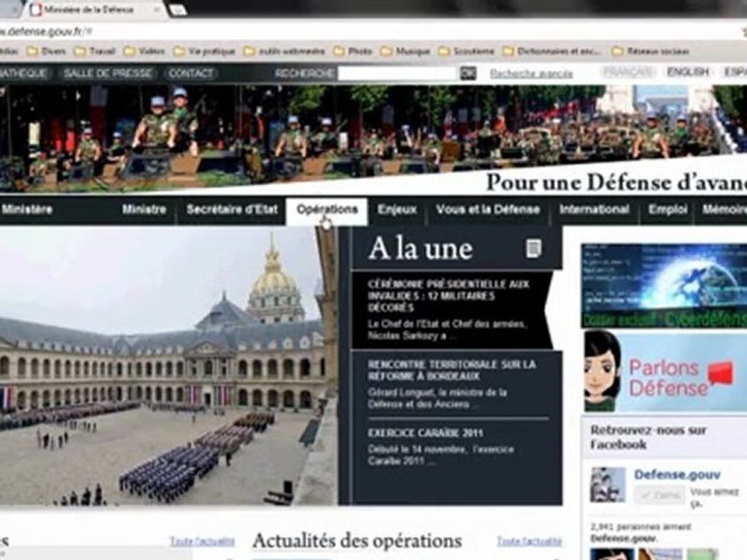Image resolution: width=747 pixels, height=560 pixels.
Task: Click the Actualités des opérations heading
Action: pos(357,541)
